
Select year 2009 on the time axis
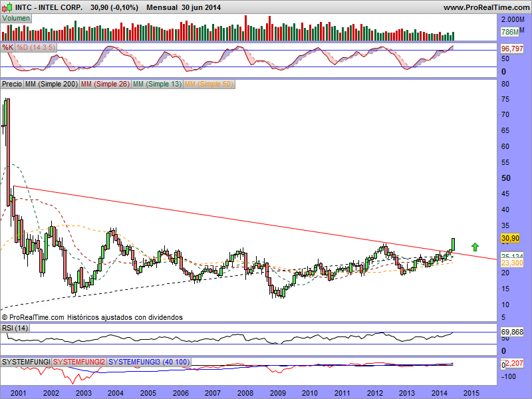click(x=277, y=393)
